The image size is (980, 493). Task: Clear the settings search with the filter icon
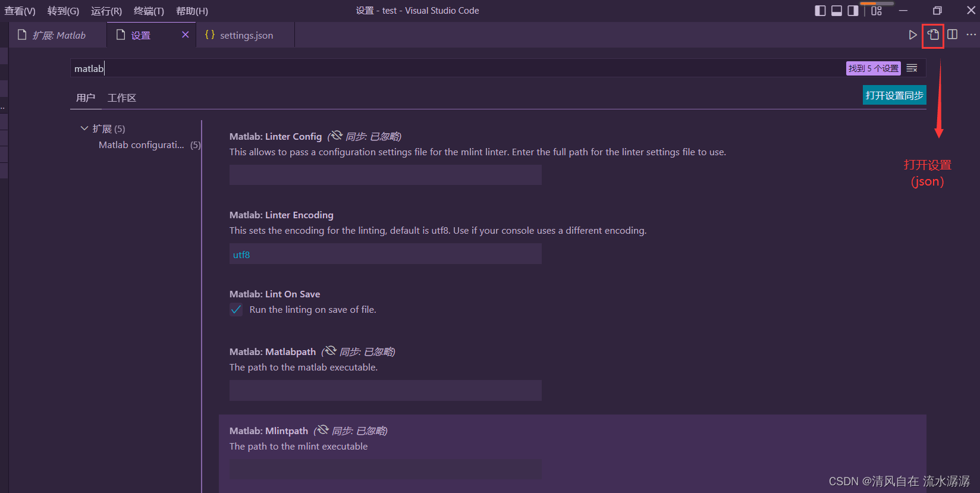pyautogui.click(x=912, y=68)
